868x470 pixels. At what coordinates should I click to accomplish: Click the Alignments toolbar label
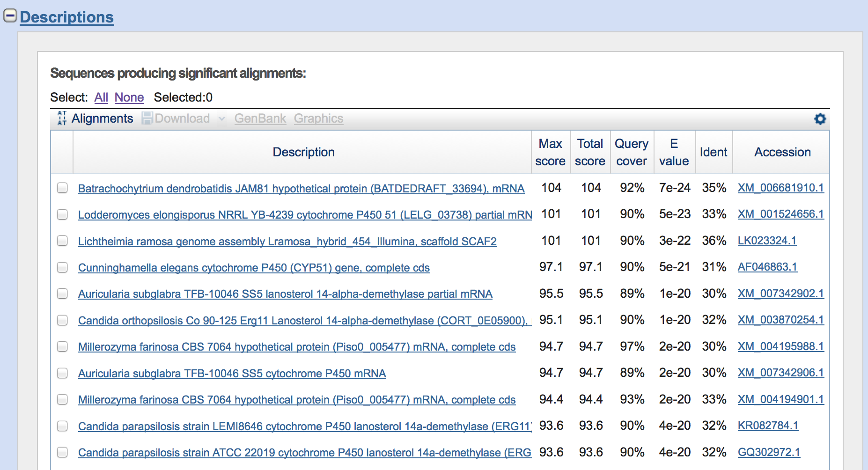(x=103, y=118)
